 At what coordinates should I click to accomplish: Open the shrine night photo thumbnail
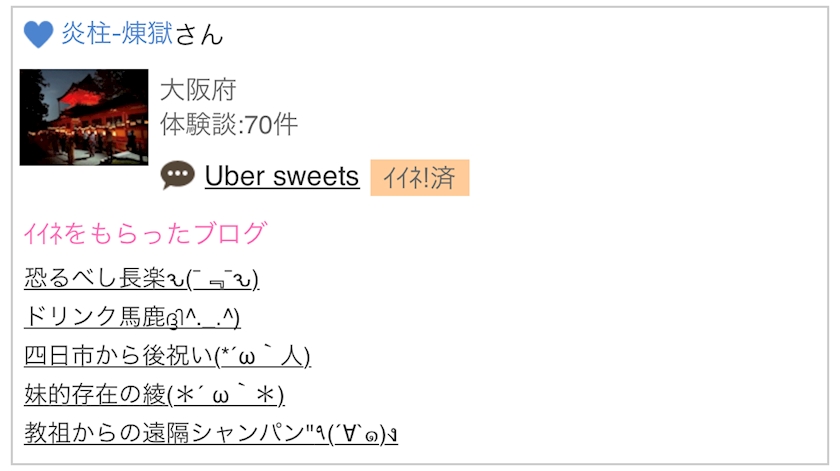click(x=84, y=117)
